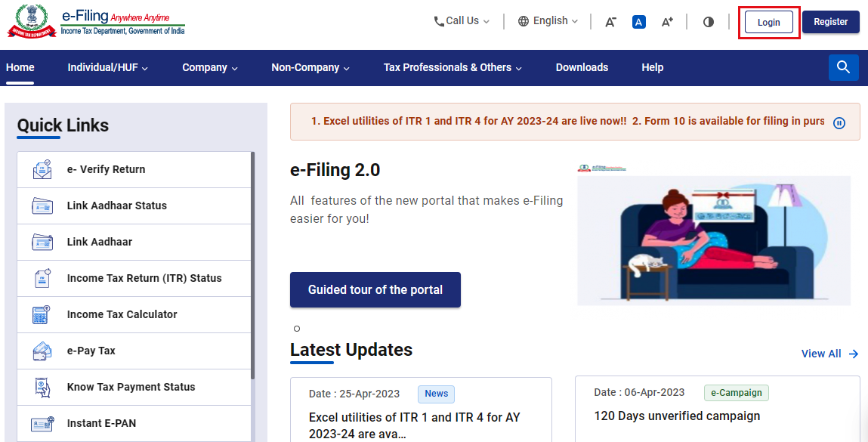868x442 pixels.
Task: Expand the Call Us dropdown
Action: (462, 21)
